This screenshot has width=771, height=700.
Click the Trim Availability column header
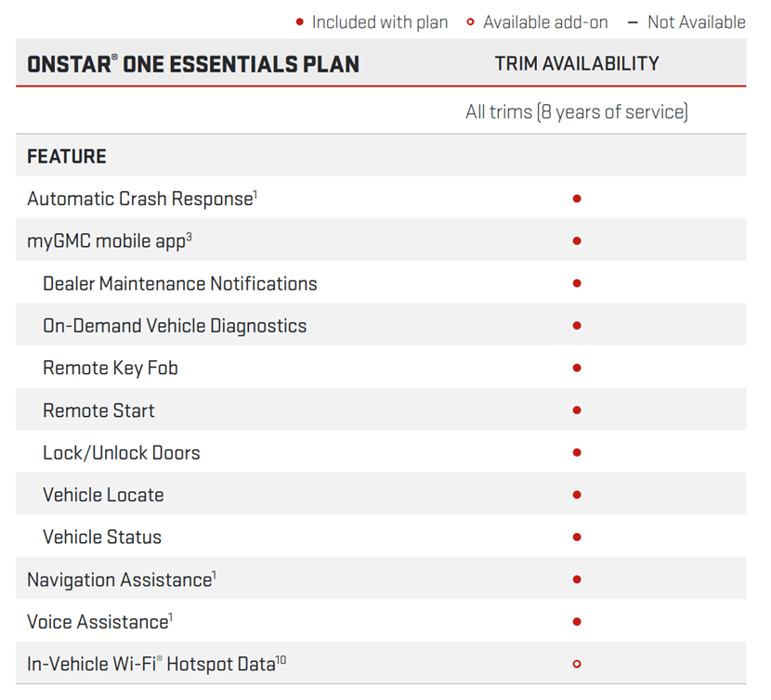577,64
